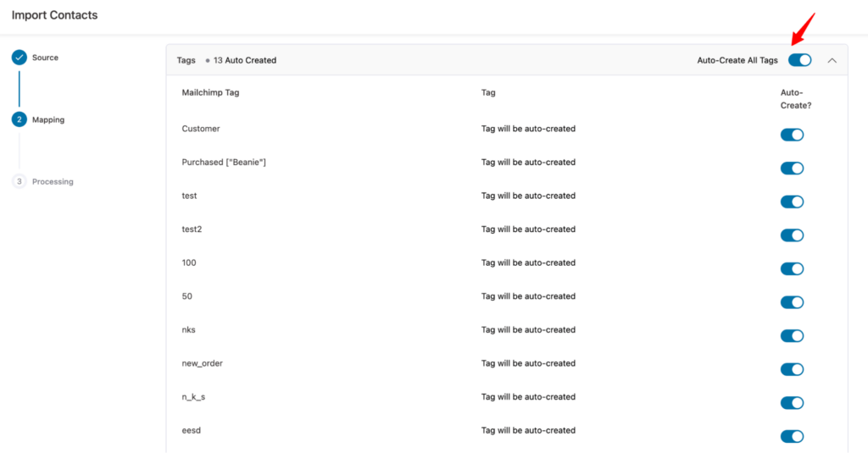Switch off auto-create for test2 tag
Screen dimensions: 868x453
(x=792, y=235)
